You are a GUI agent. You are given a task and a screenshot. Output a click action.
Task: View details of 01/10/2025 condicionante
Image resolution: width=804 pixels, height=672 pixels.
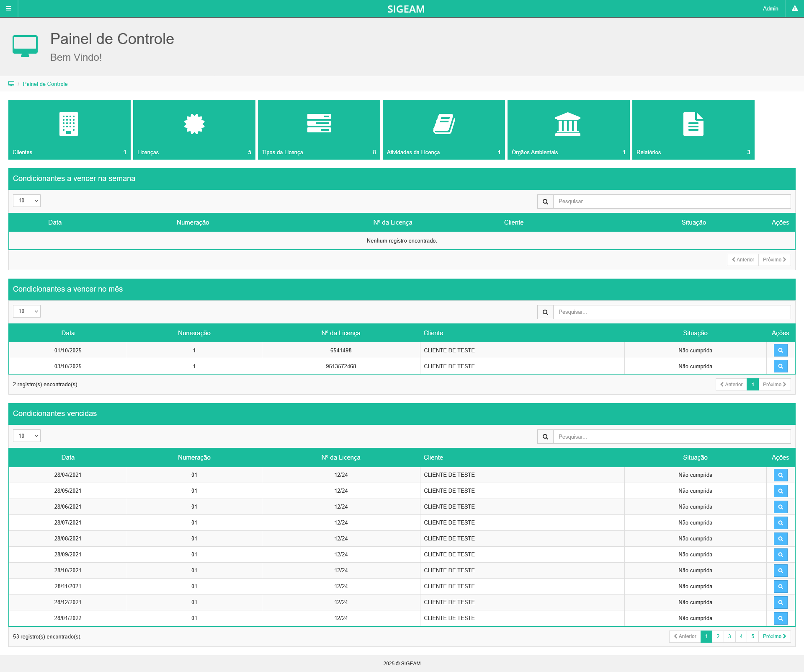(x=780, y=350)
